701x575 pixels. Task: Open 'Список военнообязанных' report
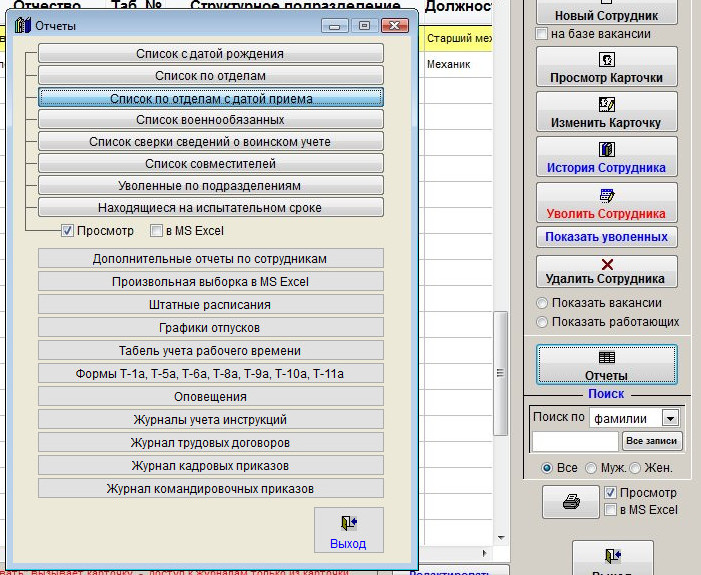pos(211,119)
